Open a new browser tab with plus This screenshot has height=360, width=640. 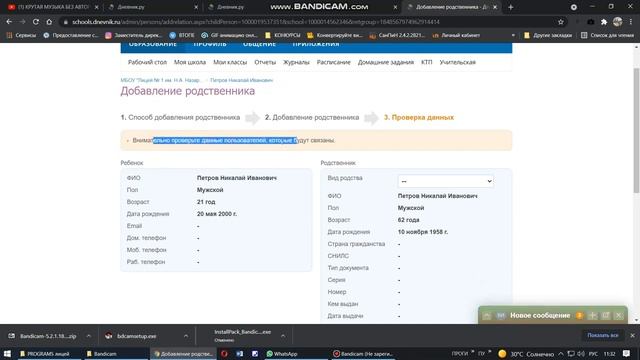(511, 7)
